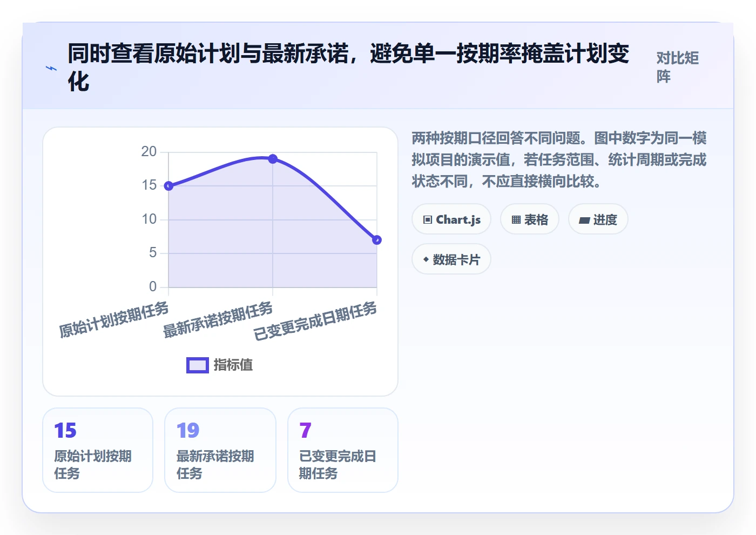This screenshot has height=535, width=756.
Task: Select the 进度 tag chip
Action: [x=598, y=219]
